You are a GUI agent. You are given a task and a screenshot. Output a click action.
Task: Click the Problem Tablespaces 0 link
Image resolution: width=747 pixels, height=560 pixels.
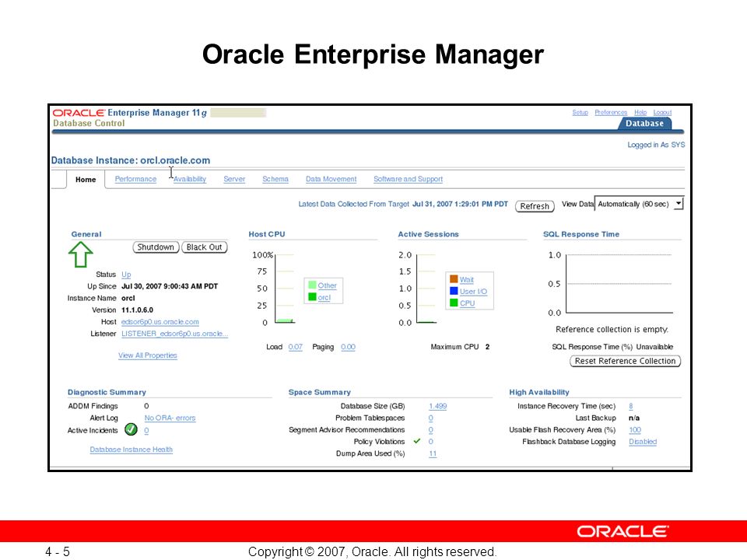(430, 418)
